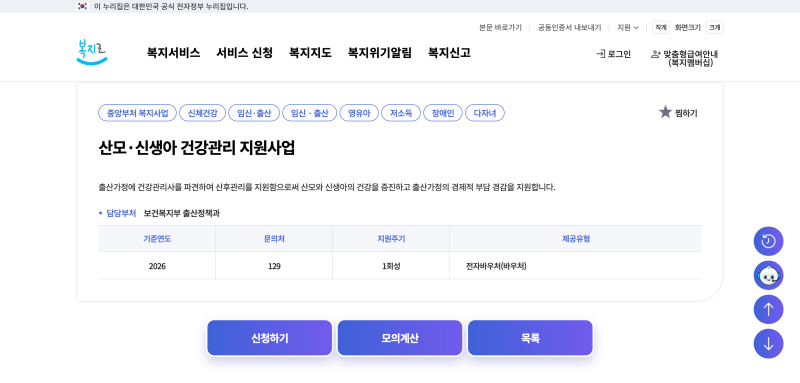Click the 화면크기 label
Image resolution: width=800 pixels, height=383 pixels.
click(688, 28)
